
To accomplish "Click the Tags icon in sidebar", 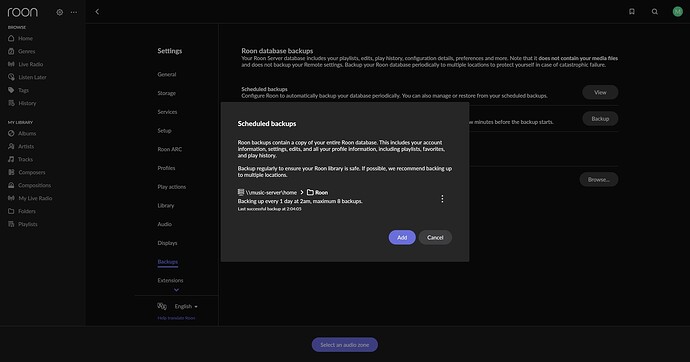I will click(11, 90).
